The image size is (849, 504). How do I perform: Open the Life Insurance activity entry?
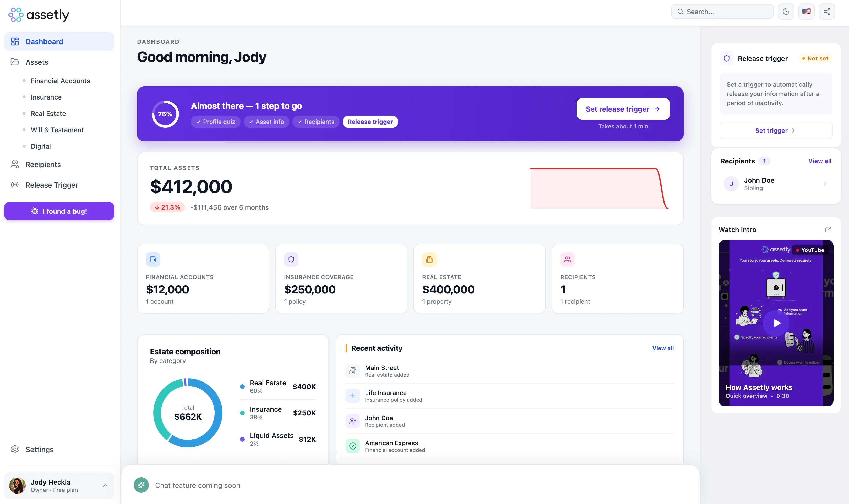[x=510, y=396]
